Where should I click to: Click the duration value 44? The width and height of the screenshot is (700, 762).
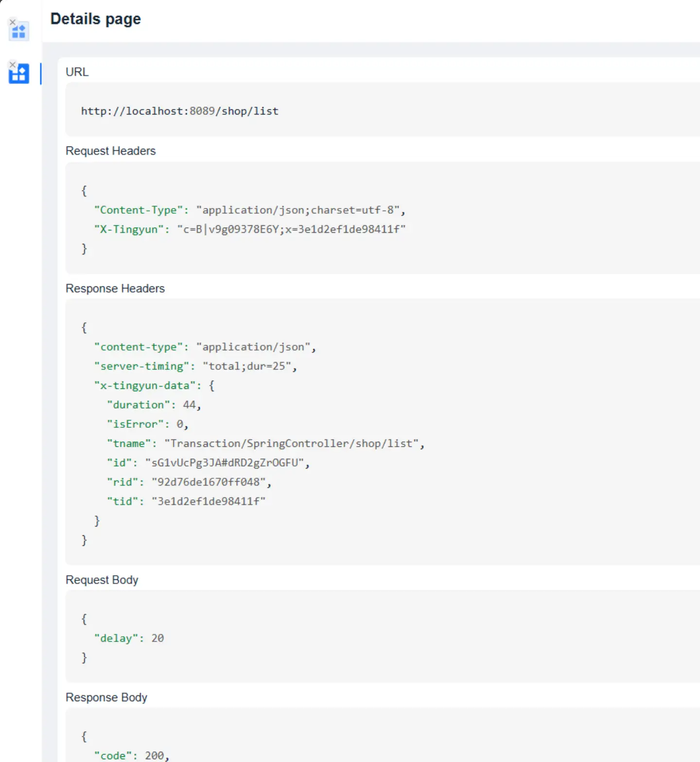189,405
